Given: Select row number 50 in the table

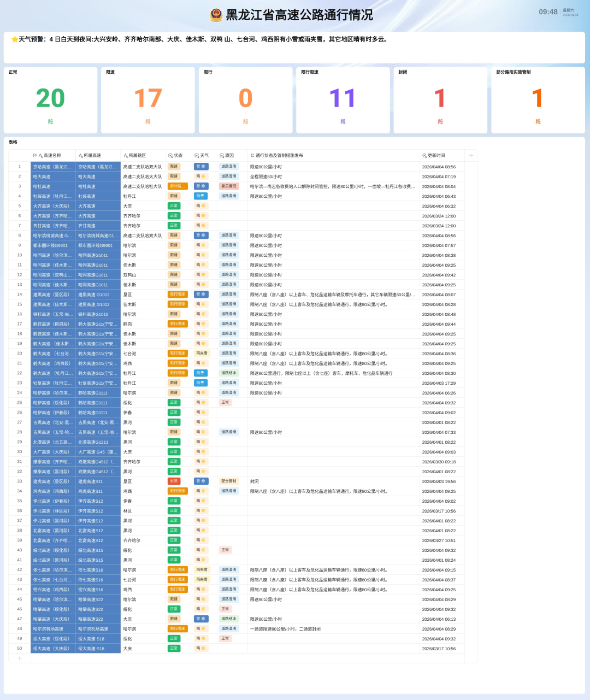Looking at the screenshot, I should point(20,649).
